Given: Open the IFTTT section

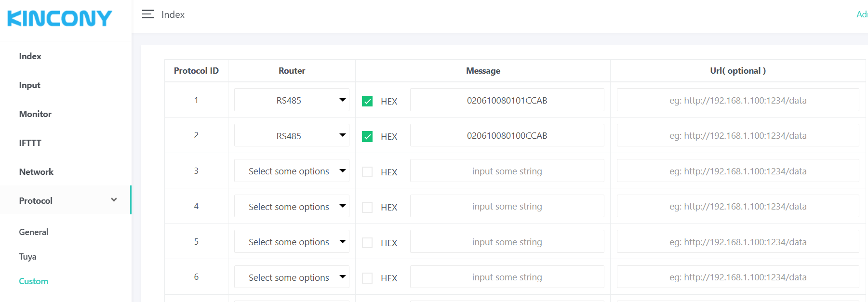Looking at the screenshot, I should [x=30, y=143].
